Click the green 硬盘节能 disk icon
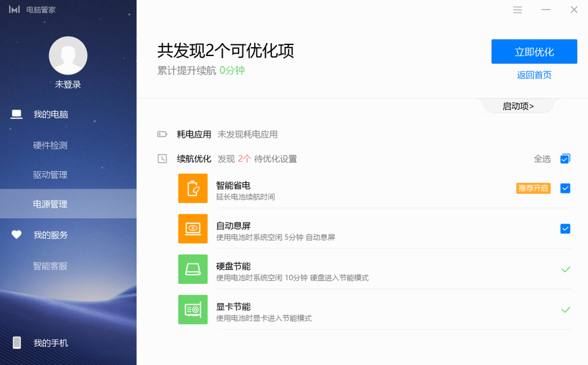 coord(193,270)
